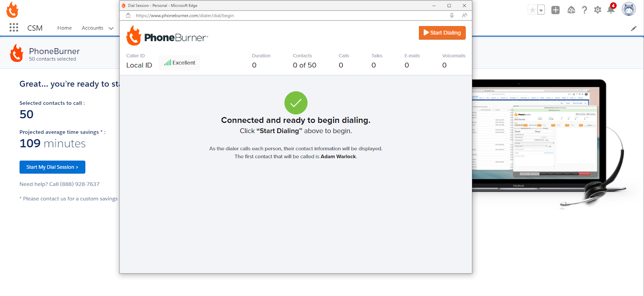Click the E-mails counter value
Image resolution: width=644 pixels, height=296 pixels.
[407, 65]
